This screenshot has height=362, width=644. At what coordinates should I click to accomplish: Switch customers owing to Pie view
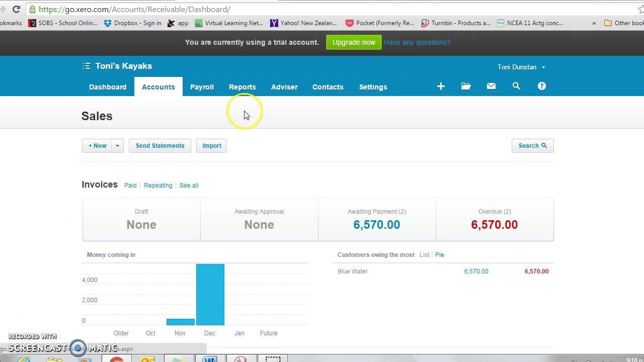pos(439,255)
